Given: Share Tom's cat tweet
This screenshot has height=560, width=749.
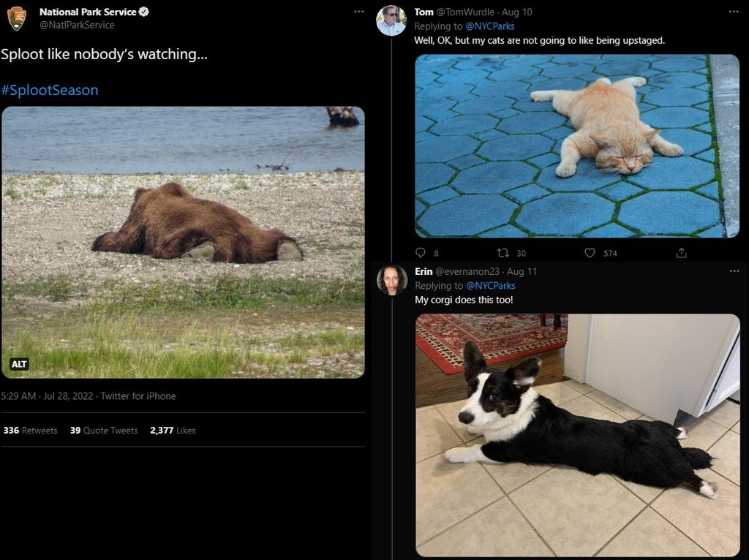Looking at the screenshot, I should coord(681,253).
